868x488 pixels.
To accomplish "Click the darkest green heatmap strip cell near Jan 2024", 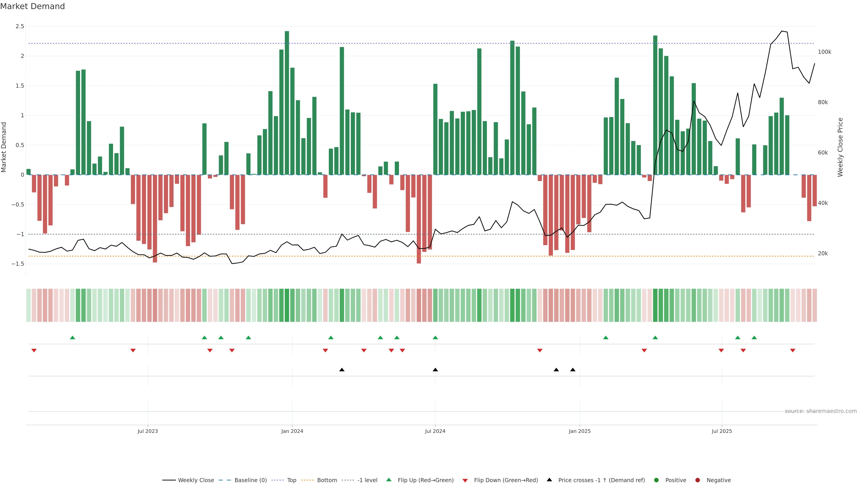I will coord(287,305).
